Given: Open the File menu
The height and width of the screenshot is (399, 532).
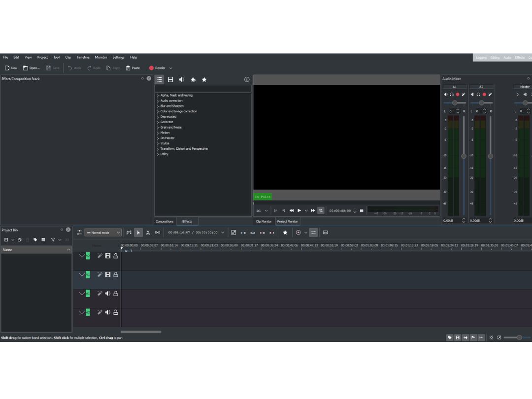Looking at the screenshot, I should pos(5,57).
